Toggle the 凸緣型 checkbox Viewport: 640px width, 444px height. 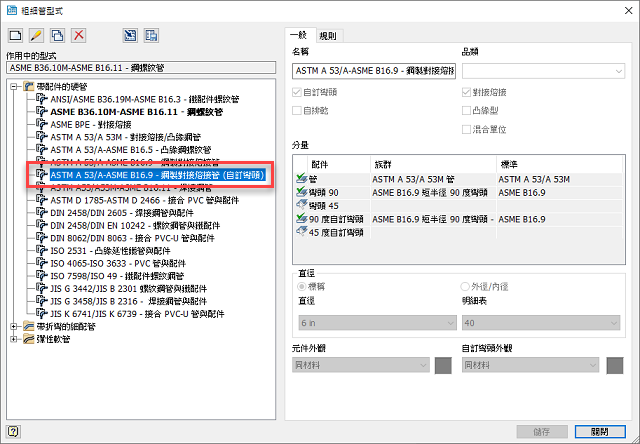point(466,111)
